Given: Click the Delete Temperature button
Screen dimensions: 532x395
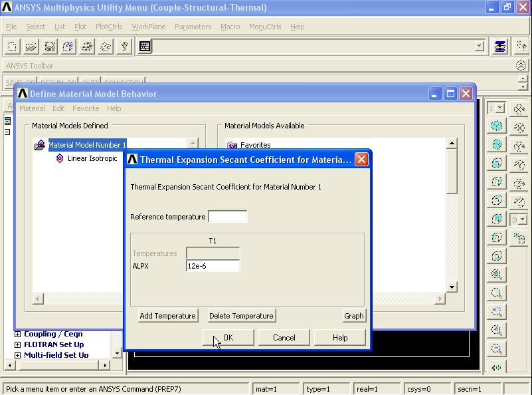Looking at the screenshot, I should (241, 316).
